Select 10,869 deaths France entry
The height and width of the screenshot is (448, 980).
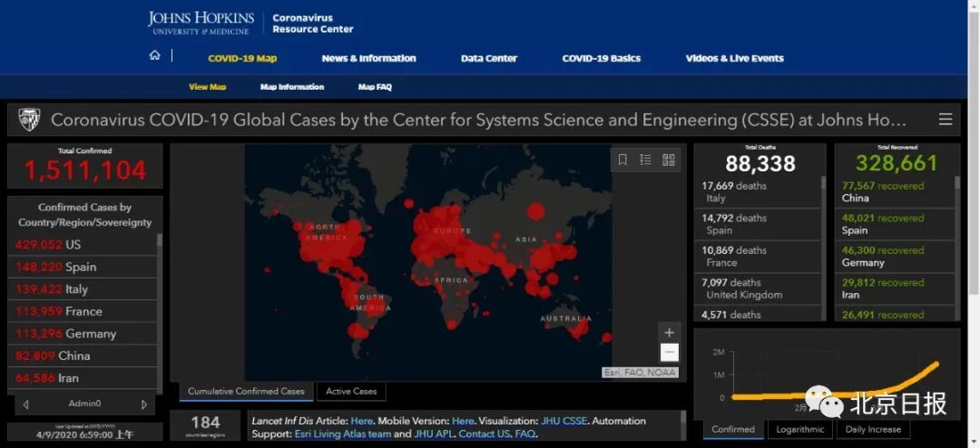[x=758, y=256]
